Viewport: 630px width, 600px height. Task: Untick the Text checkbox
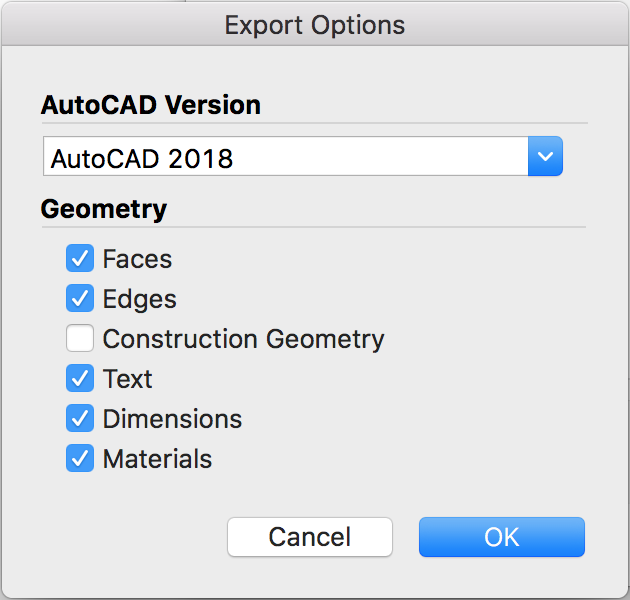pyautogui.click(x=80, y=379)
